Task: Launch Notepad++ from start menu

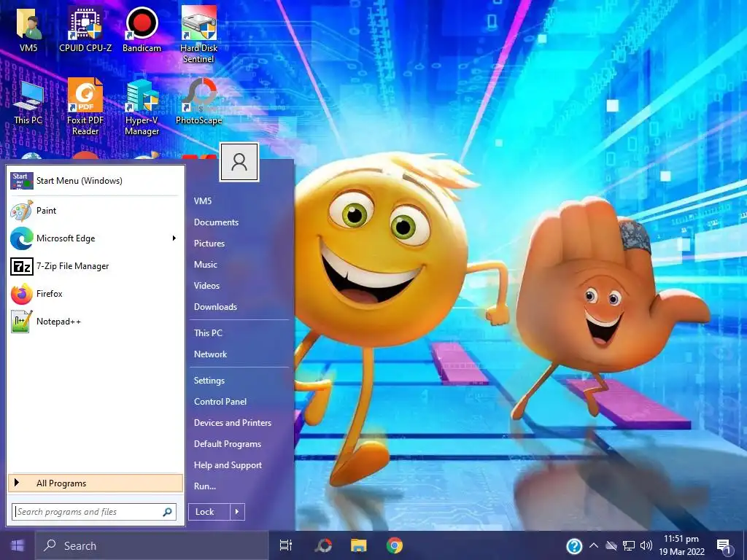Action: coord(96,322)
